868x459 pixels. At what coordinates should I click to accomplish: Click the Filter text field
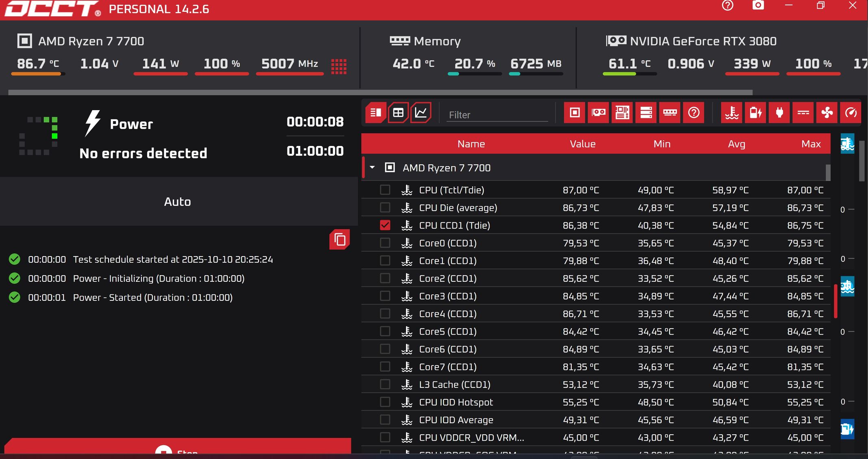coord(497,115)
